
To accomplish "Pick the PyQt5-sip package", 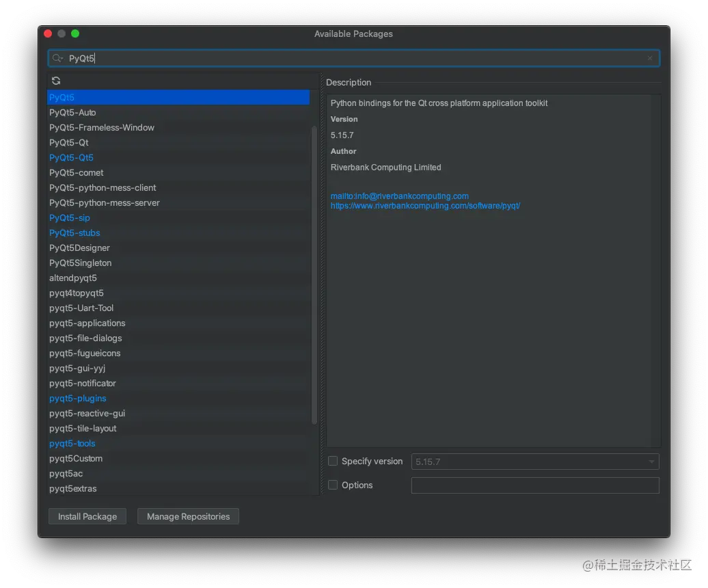I will coord(179,217).
